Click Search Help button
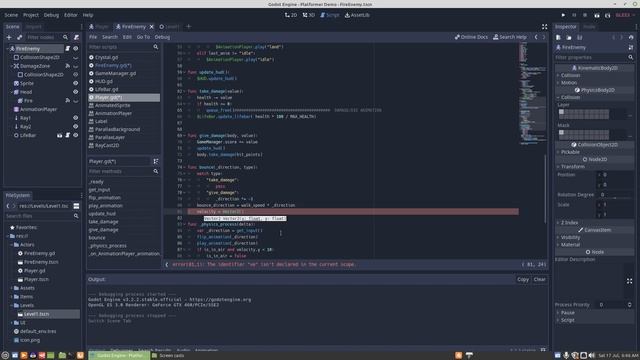 pos(510,37)
